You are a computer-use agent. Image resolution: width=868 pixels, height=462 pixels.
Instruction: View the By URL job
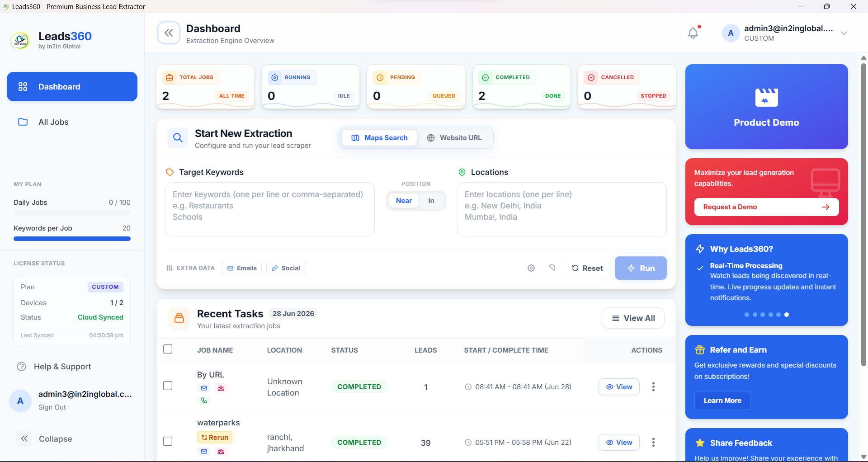point(619,387)
